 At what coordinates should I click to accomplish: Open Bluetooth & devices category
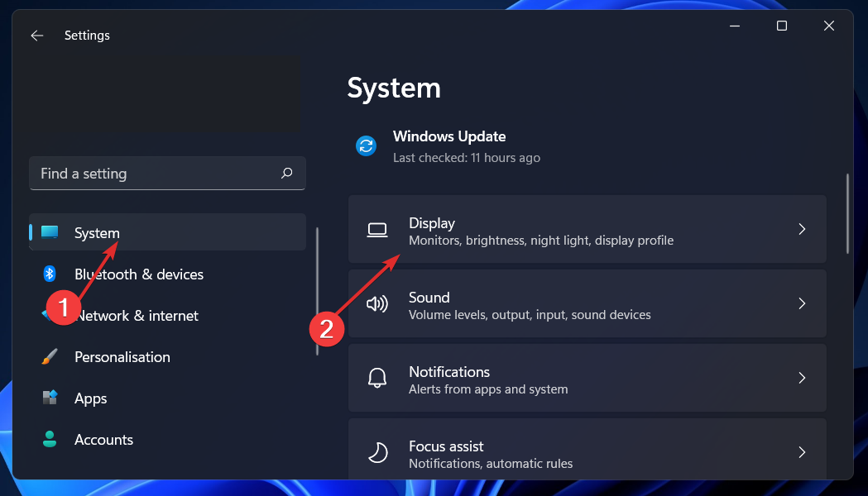pyautogui.click(x=167, y=274)
